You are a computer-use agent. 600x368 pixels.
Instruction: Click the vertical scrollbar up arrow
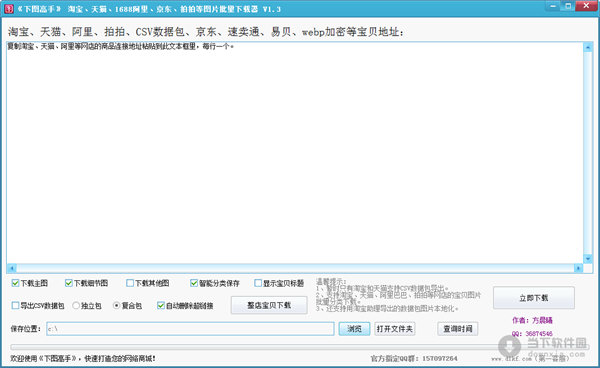588,47
